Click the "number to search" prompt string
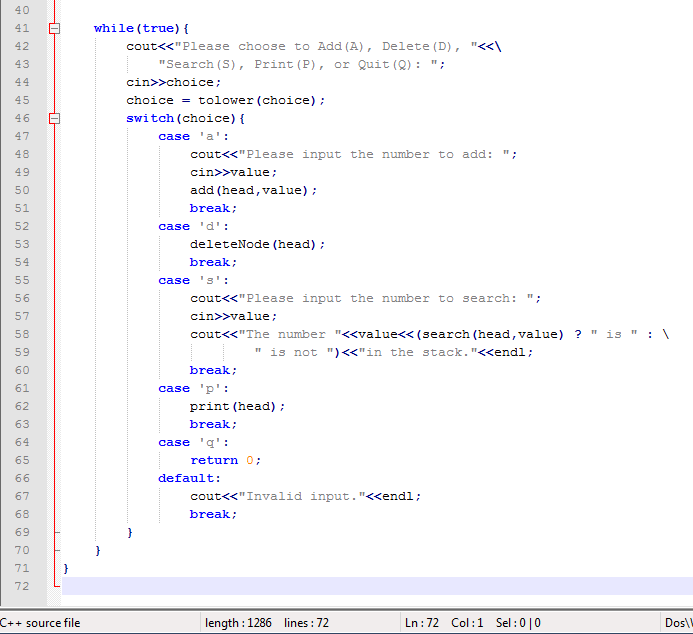This screenshot has height=634, width=693. coord(392,298)
